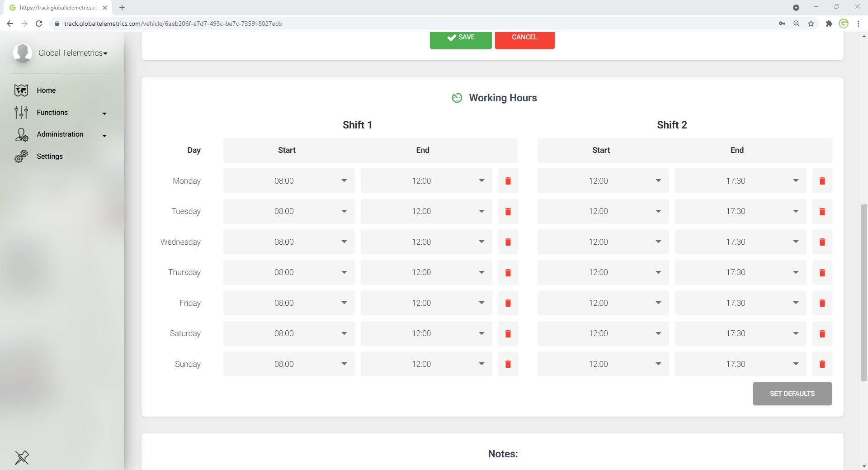Screen dimensions: 868x470
Task: Open Tuesday Shift 1 End time dropdown
Action: click(426, 211)
